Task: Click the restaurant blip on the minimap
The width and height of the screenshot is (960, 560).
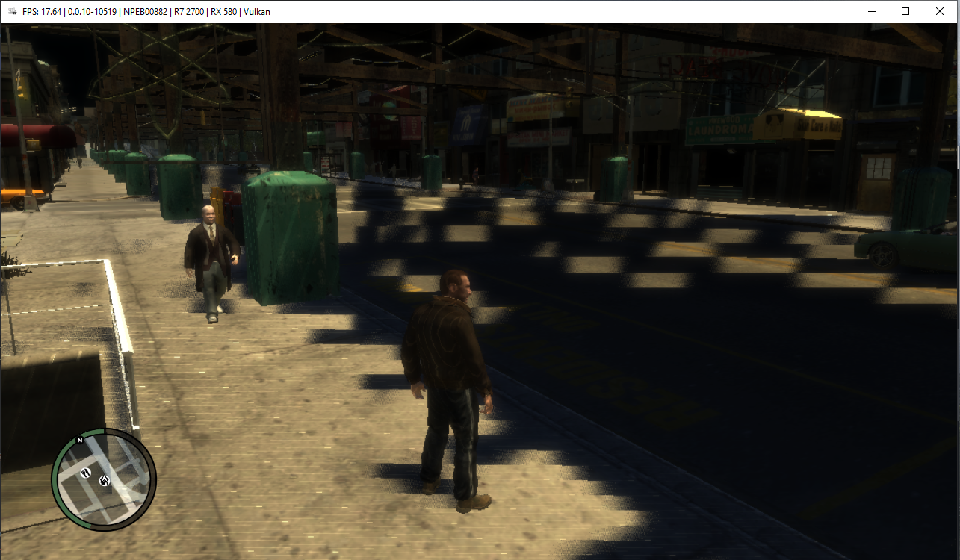Action: [x=85, y=473]
